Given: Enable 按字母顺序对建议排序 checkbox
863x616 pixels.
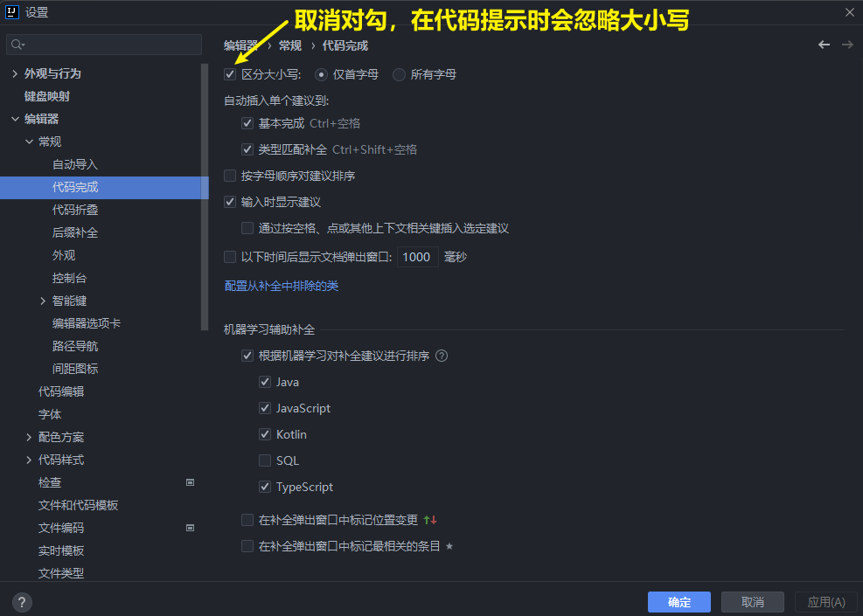Looking at the screenshot, I should (x=230, y=176).
